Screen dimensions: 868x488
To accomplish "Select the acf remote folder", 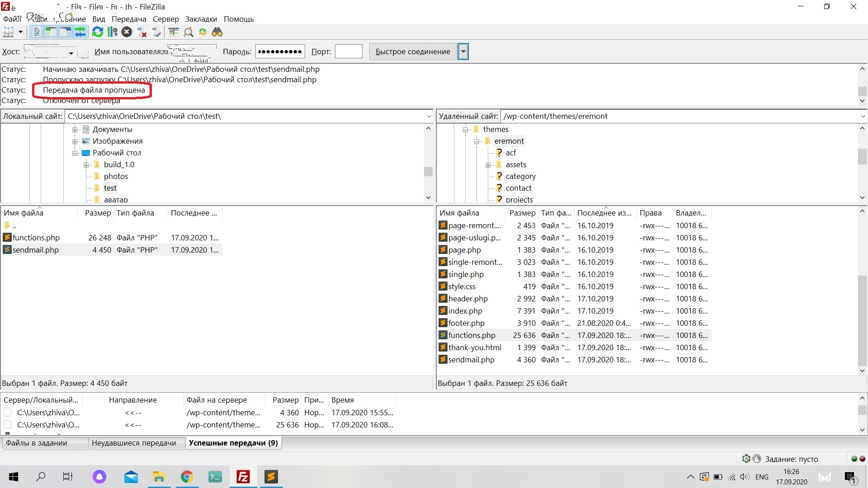I will [x=511, y=153].
